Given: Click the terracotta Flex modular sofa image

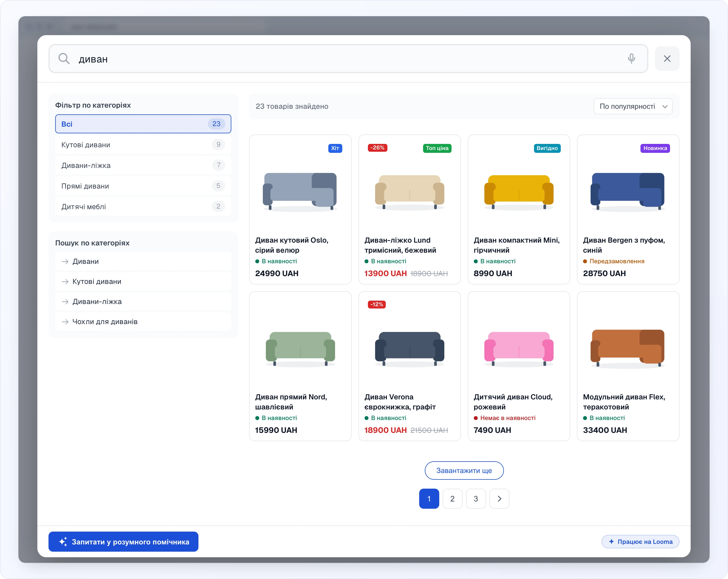Looking at the screenshot, I should pyautogui.click(x=628, y=349).
